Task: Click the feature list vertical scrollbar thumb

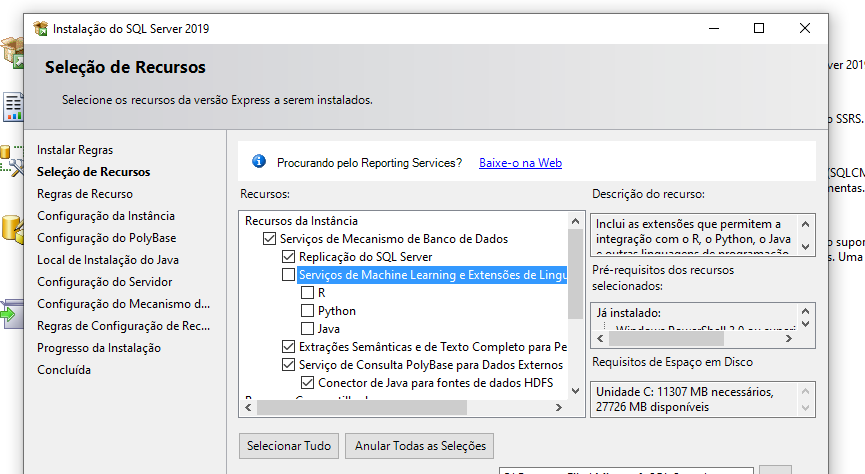Action: tap(575, 274)
